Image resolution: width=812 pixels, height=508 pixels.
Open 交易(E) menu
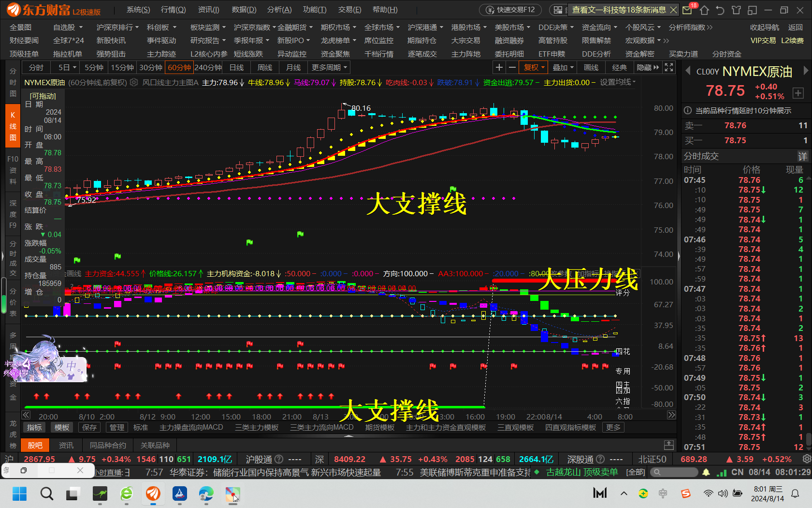coord(349,10)
